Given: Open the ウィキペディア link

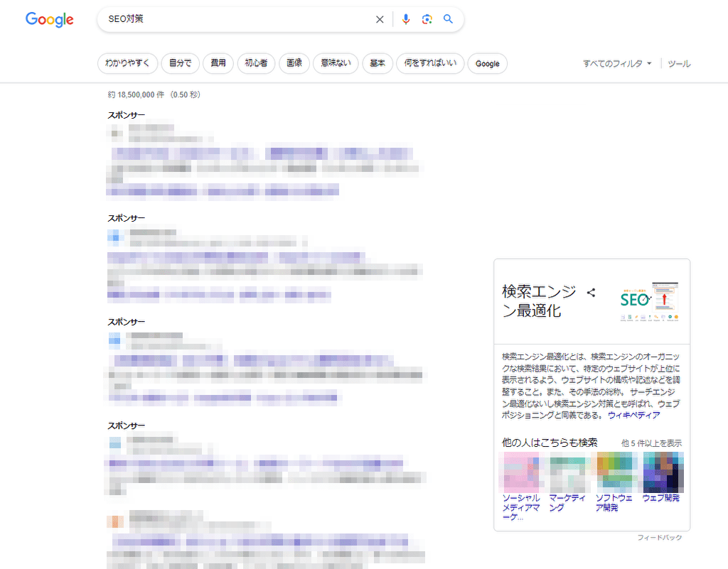Looking at the screenshot, I should tap(633, 415).
